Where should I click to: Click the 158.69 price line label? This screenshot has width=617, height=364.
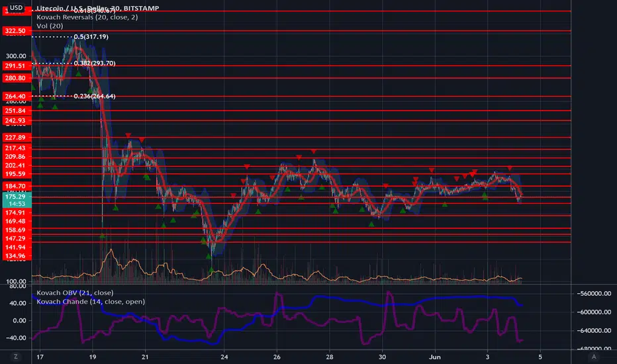pos(16,230)
